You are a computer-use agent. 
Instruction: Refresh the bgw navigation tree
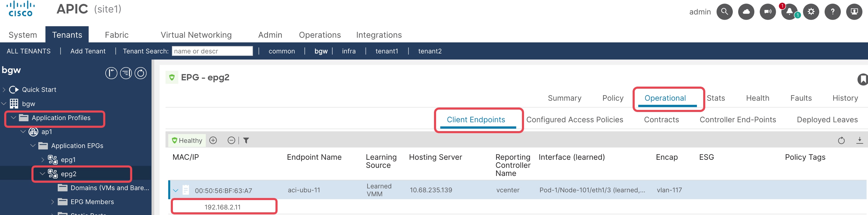pyautogui.click(x=141, y=73)
